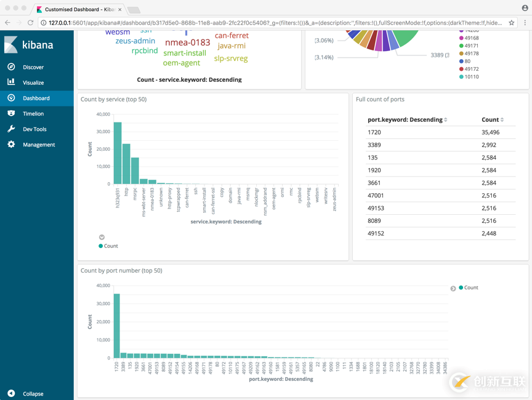Click the browser reload icon
This screenshot has height=400, width=532.
(x=30, y=22)
